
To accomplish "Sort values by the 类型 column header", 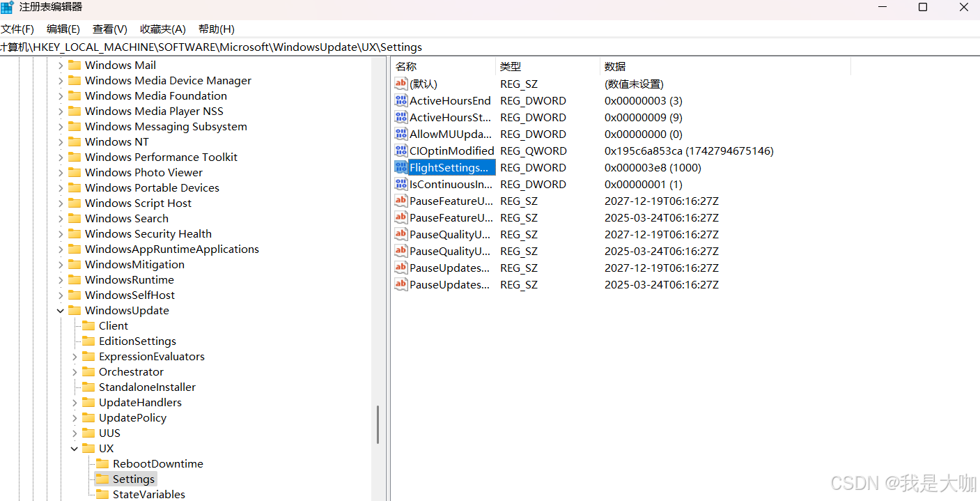I will click(510, 66).
